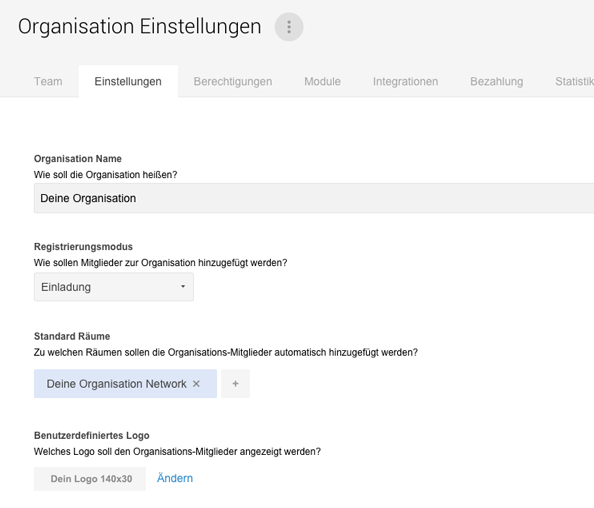Select the Einstellungen tab

click(128, 81)
